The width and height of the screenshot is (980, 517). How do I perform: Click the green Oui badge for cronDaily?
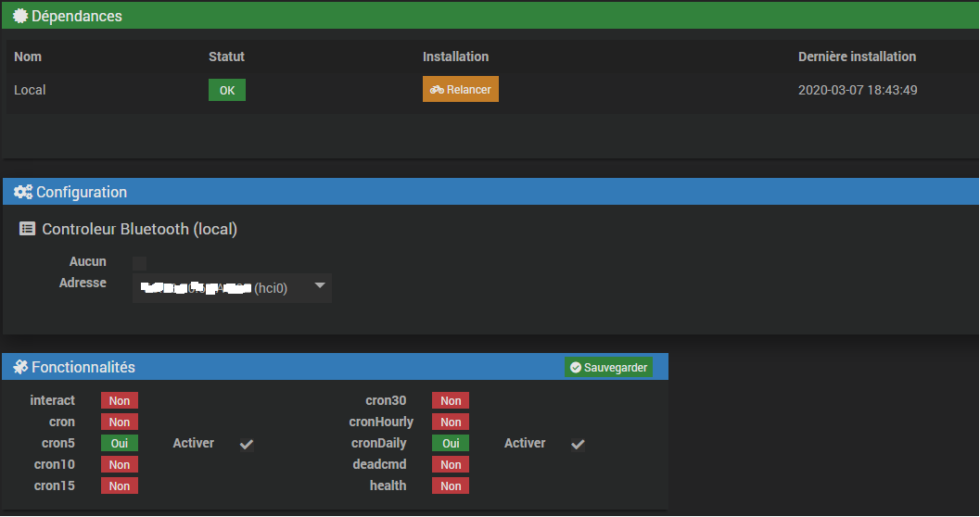point(451,444)
